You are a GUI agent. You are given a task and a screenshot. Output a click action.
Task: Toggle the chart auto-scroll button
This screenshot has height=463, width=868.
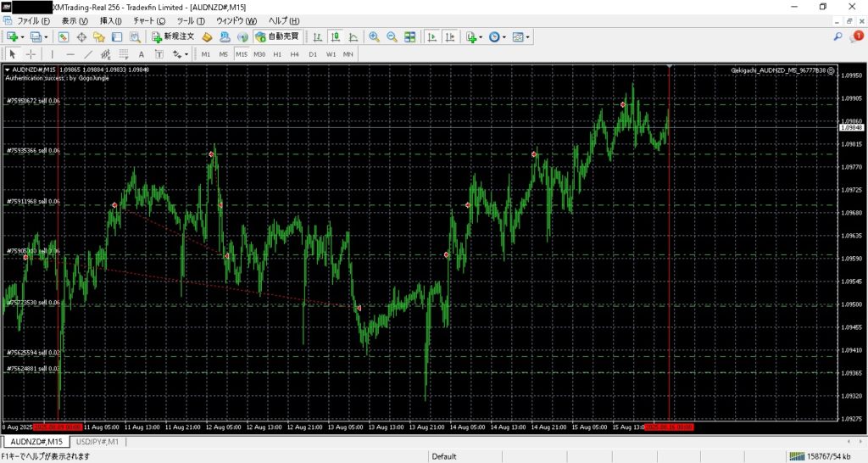[x=431, y=37]
